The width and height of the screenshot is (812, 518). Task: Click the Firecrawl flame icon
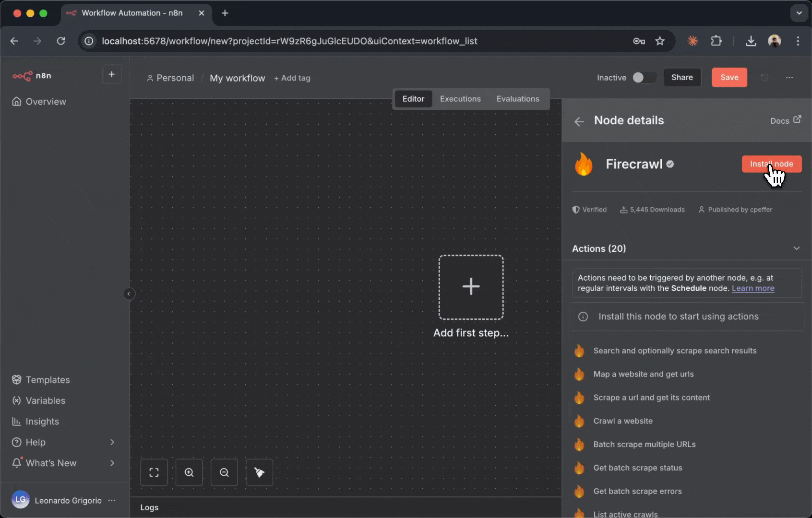click(583, 164)
